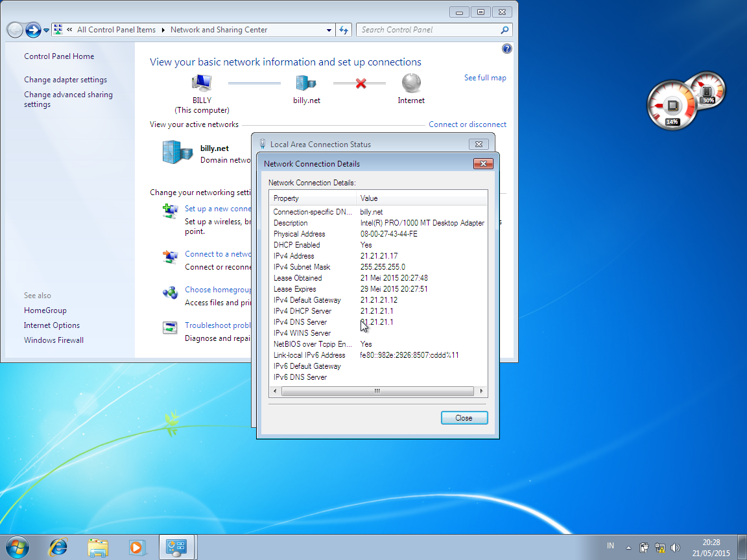The height and width of the screenshot is (560, 747).
Task: Click the right scroll arrow of details list
Action: (481, 391)
